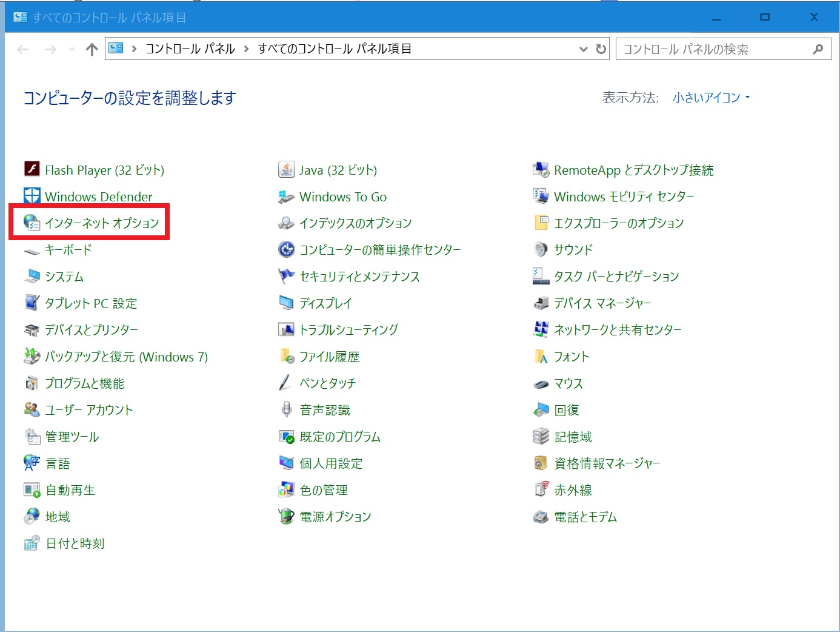Click the インデックスのオプション icon
Screen dimensions: 840x632
pyautogui.click(x=286, y=223)
